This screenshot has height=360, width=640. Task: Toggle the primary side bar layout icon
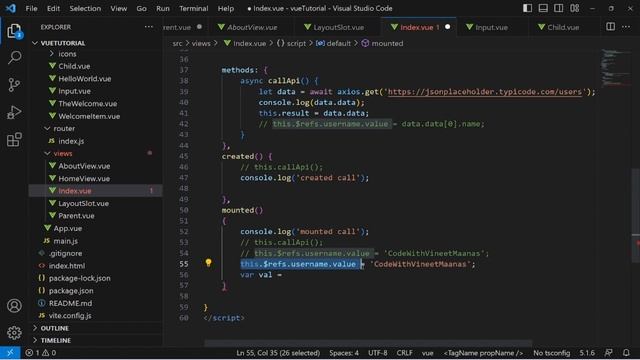[x=527, y=8]
